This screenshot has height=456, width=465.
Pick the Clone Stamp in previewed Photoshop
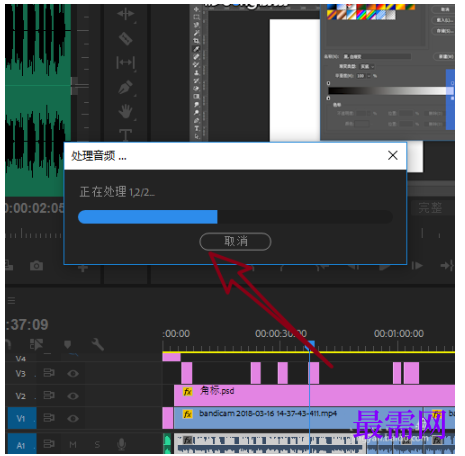[197, 73]
